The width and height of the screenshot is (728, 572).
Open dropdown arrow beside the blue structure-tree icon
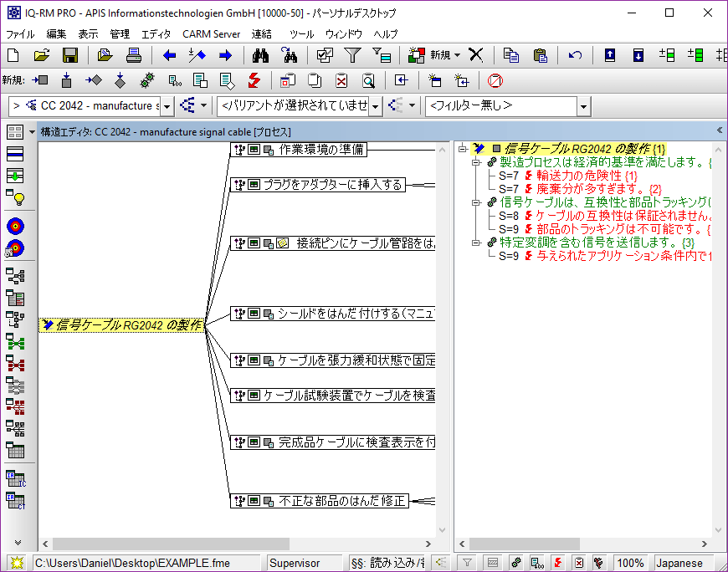(203, 105)
